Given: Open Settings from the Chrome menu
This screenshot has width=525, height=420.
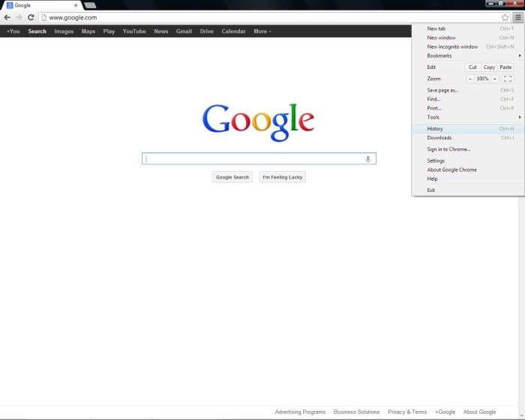Looking at the screenshot, I should point(468,160).
